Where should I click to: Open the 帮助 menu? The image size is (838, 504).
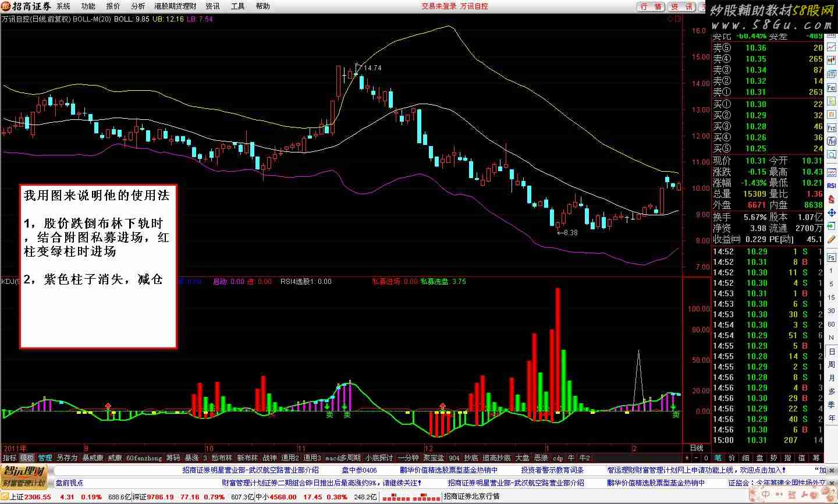(x=262, y=6)
